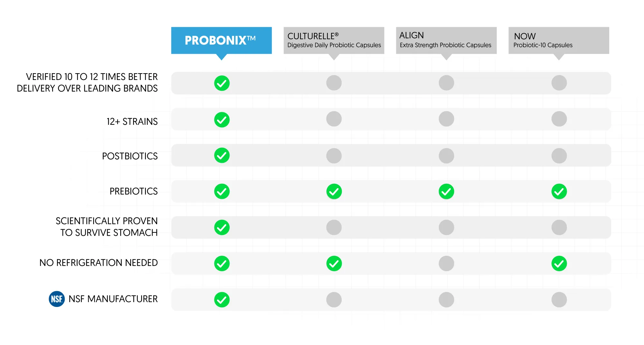Click Probonix green check for 12+ Strains
644x345 pixels.
[x=222, y=120]
